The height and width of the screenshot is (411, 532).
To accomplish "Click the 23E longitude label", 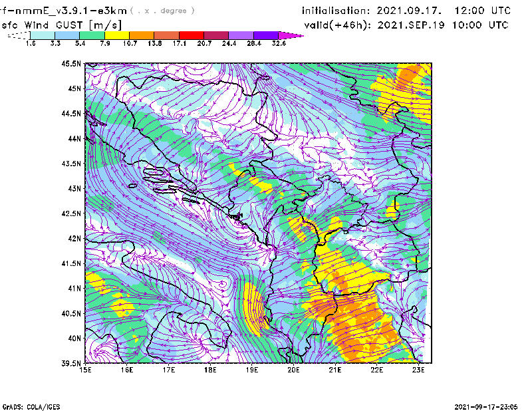I will click(x=418, y=370).
